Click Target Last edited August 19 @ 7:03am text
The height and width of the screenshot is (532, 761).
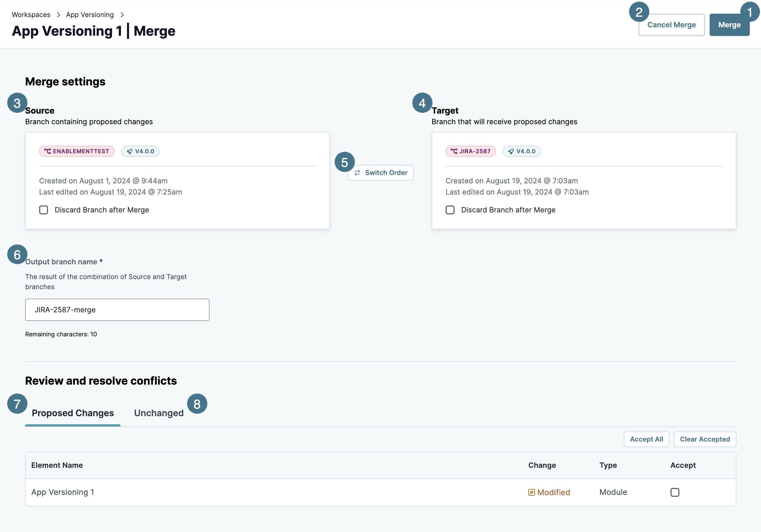(x=517, y=192)
